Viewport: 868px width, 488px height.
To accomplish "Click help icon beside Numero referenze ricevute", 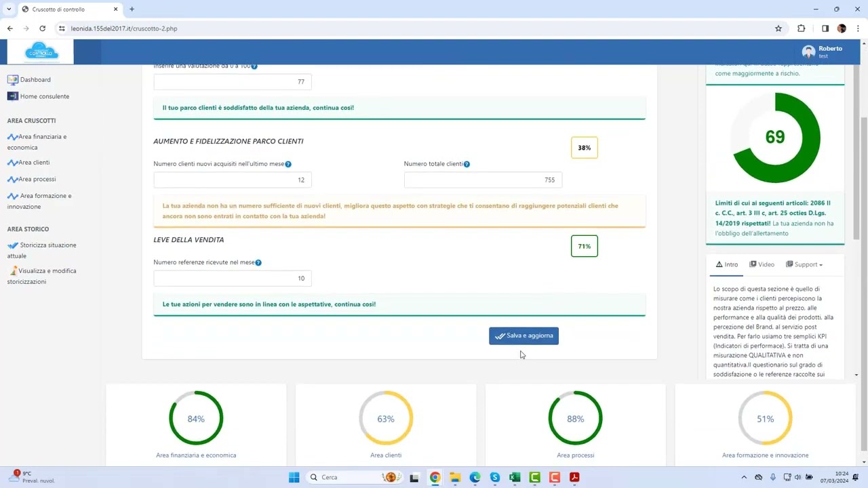I will pyautogui.click(x=258, y=263).
